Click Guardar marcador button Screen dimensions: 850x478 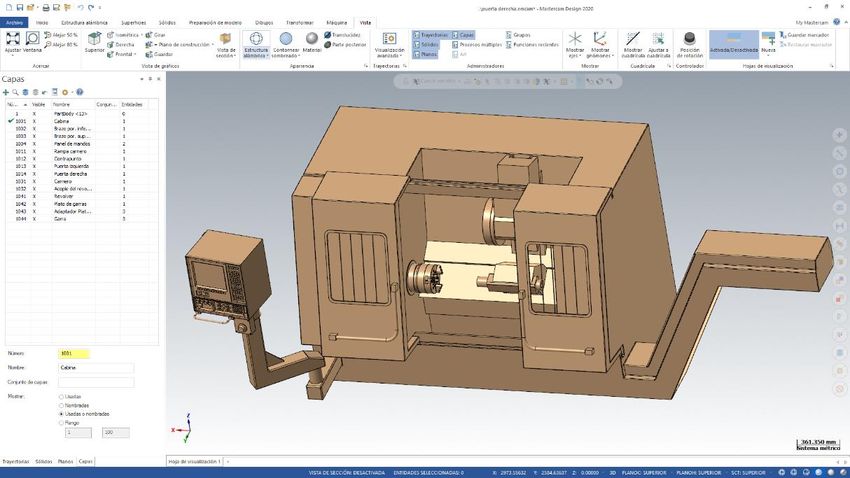point(808,35)
